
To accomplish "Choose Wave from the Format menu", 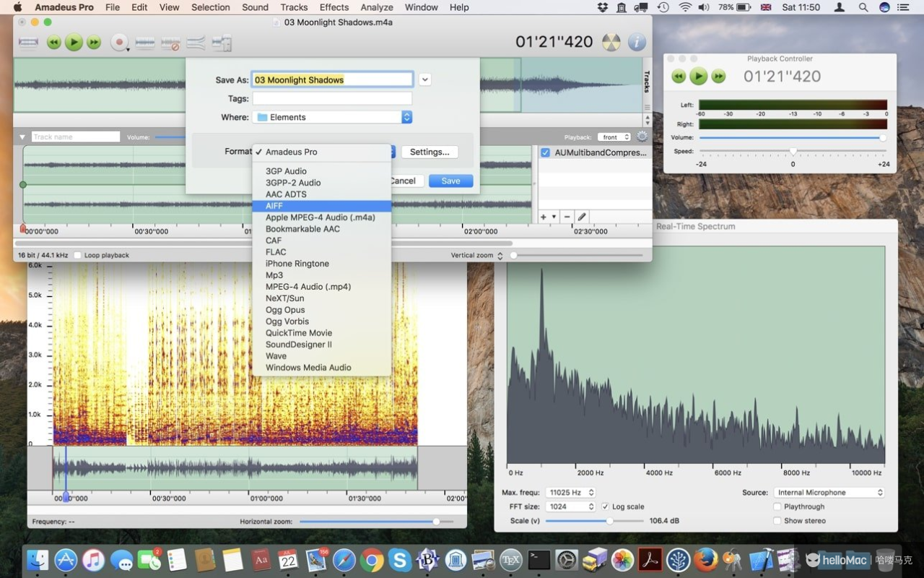I will [x=322, y=356].
